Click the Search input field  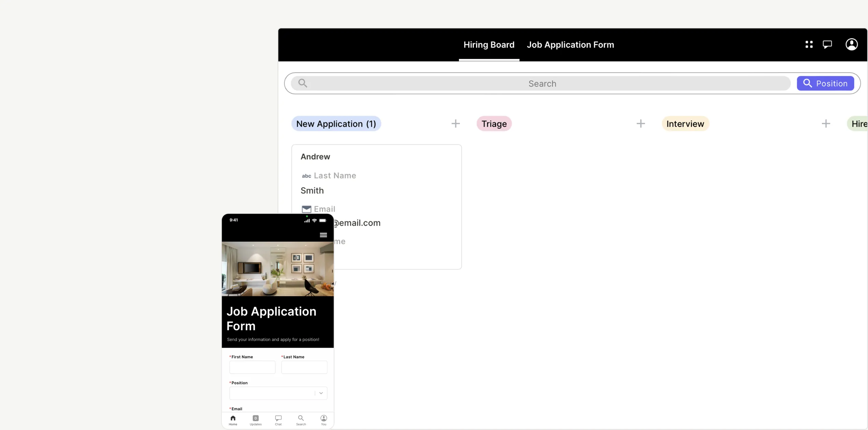542,83
